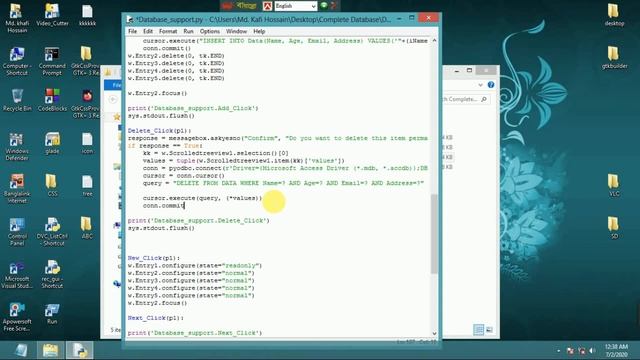Open the Format menu in IDLE
Screen dimensions: 640x360
coord(168,31)
